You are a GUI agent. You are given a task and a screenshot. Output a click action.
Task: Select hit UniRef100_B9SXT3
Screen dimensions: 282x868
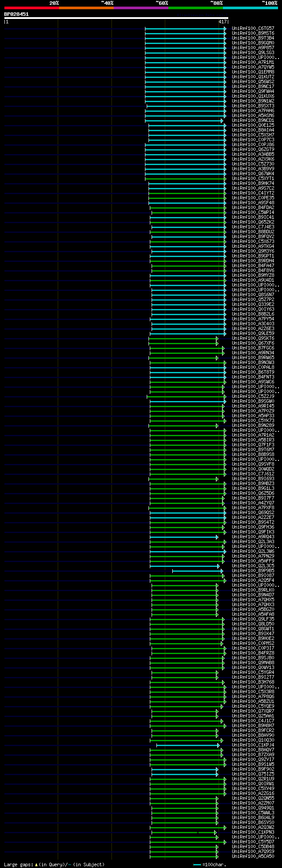click(253, 106)
